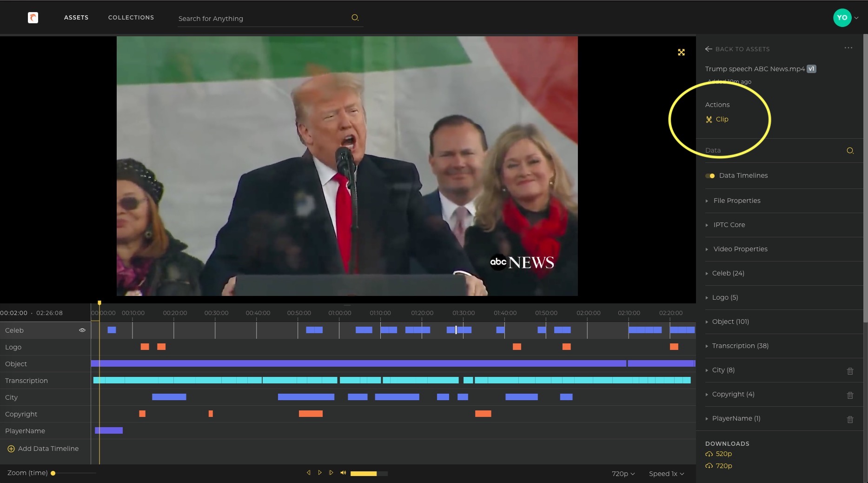Click the trash icon beside Copyright (4)
Image resolution: width=868 pixels, height=483 pixels.
pyautogui.click(x=850, y=395)
